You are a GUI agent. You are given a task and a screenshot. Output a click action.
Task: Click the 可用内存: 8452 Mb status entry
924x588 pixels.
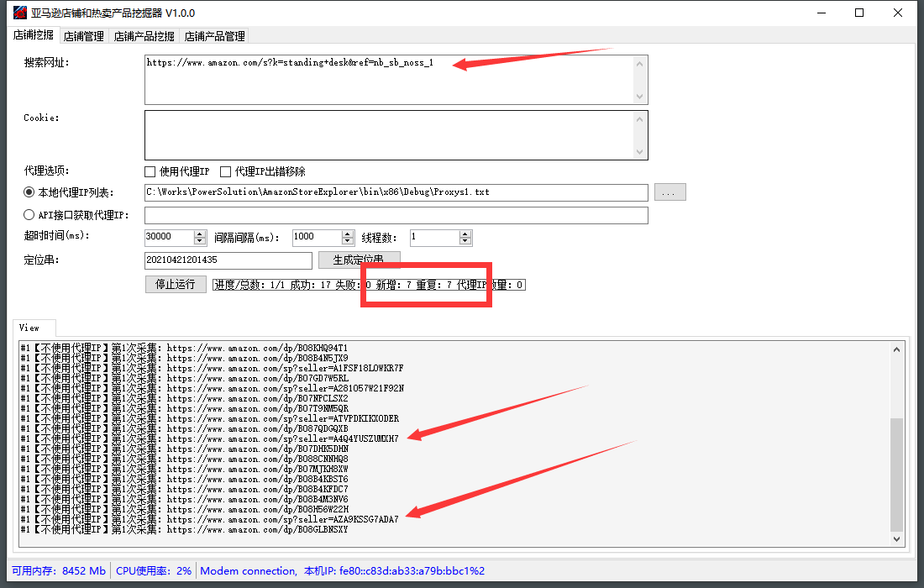(58, 571)
